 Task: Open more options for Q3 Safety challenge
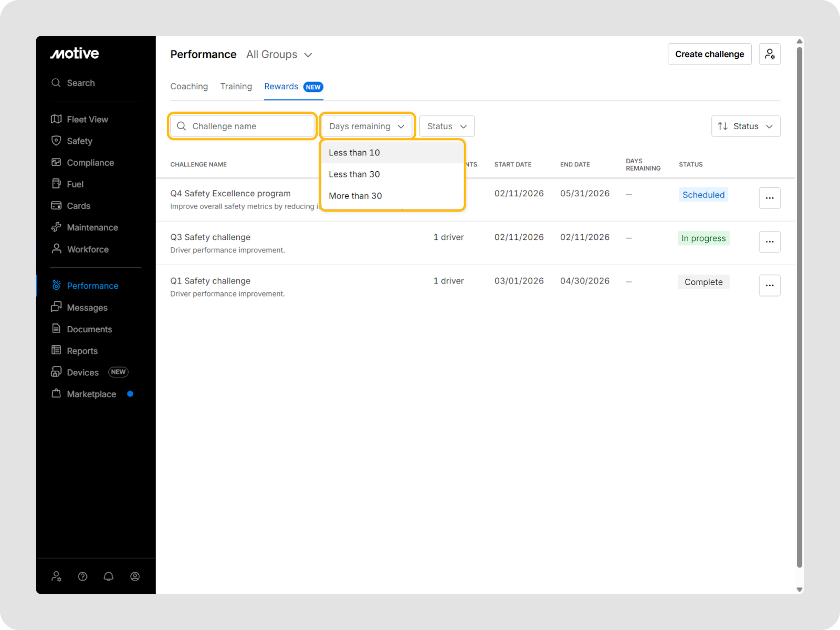[x=769, y=242]
